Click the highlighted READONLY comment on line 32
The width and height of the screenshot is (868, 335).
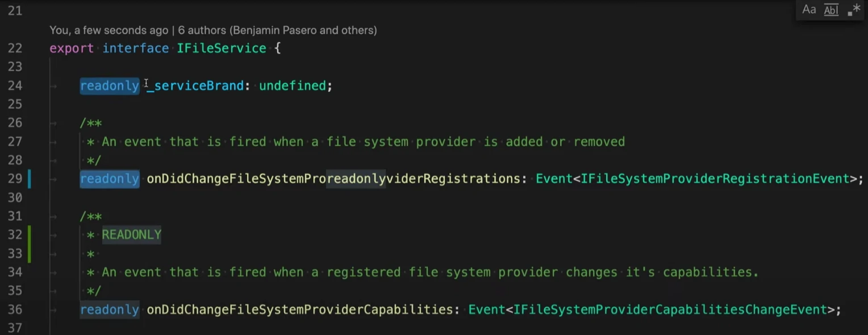point(132,234)
